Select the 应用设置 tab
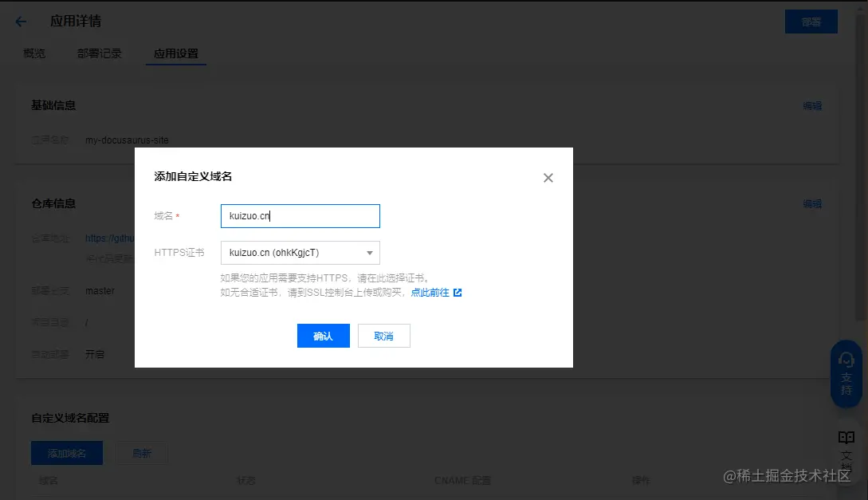The height and width of the screenshot is (500, 868). coord(176,53)
